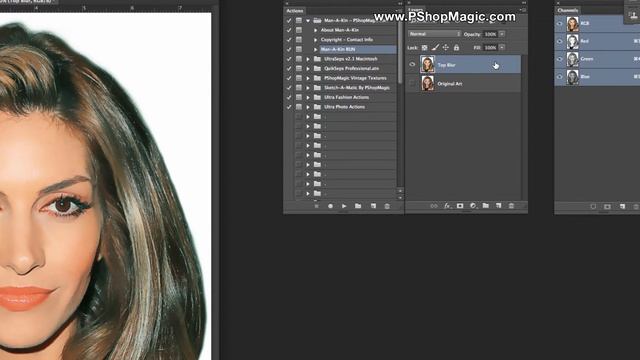Click the Begin recording circle icon

tap(330, 206)
